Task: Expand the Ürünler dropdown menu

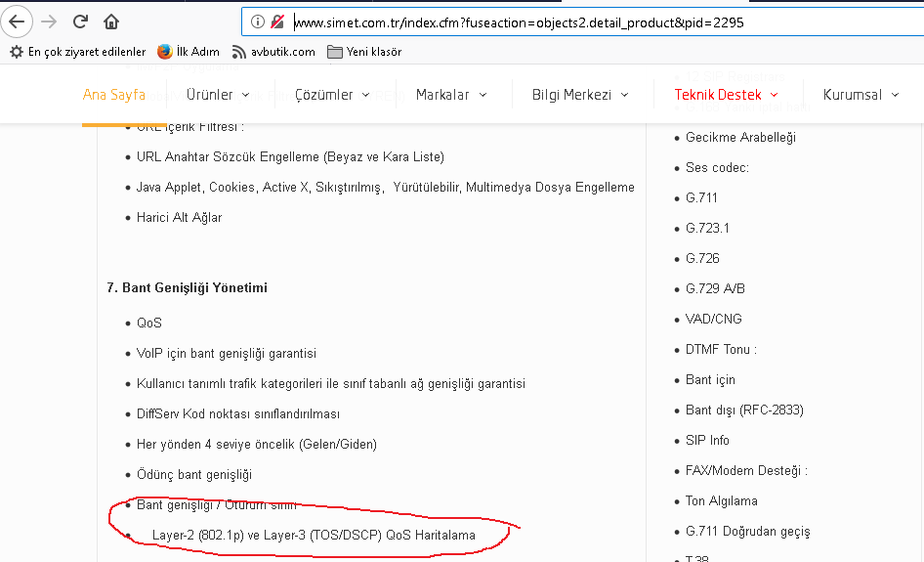Action: (218, 95)
